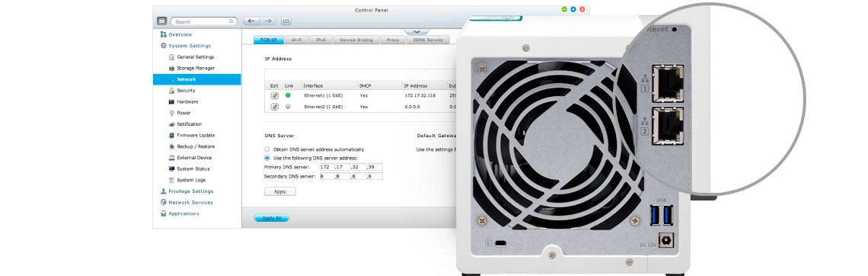Click the Search input field
868x276 pixels.
click(204, 21)
